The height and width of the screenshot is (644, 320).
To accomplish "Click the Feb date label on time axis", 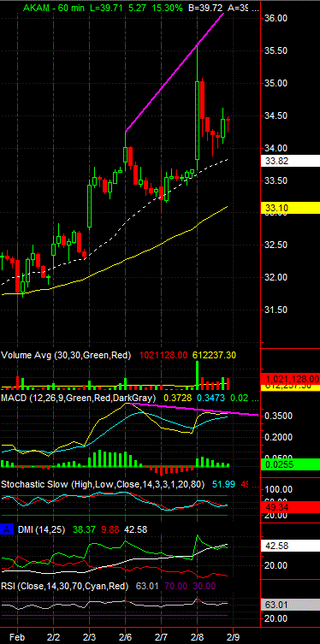I will (x=18, y=638).
